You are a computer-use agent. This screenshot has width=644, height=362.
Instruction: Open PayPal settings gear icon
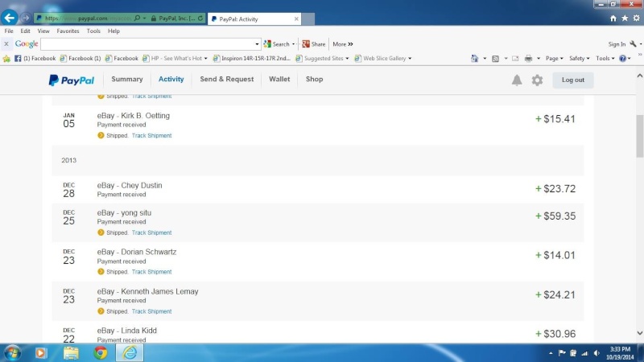coord(537,80)
